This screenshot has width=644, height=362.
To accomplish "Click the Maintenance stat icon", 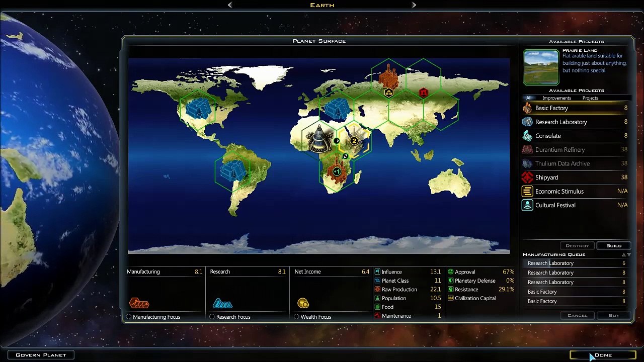I will pyautogui.click(x=377, y=316).
